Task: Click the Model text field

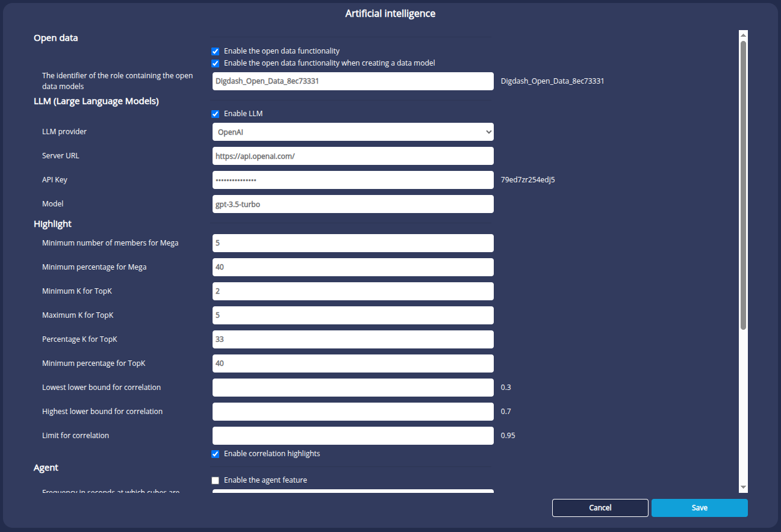Action: [353, 204]
